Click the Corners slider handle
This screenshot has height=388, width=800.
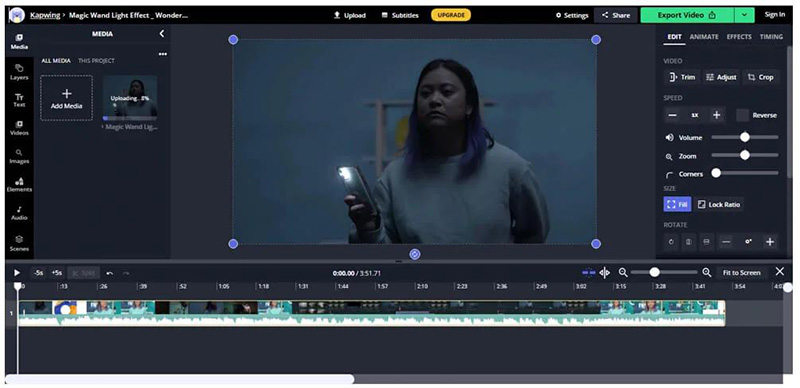tap(716, 173)
